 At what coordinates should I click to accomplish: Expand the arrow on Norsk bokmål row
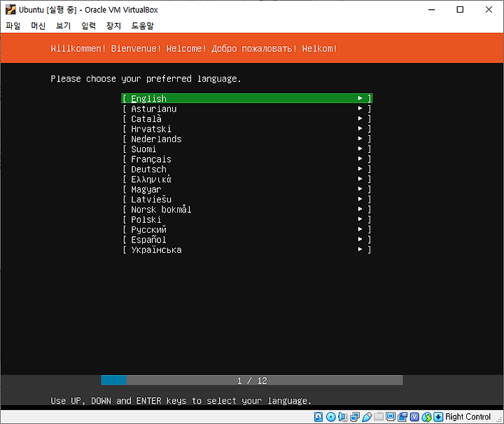tap(360, 209)
